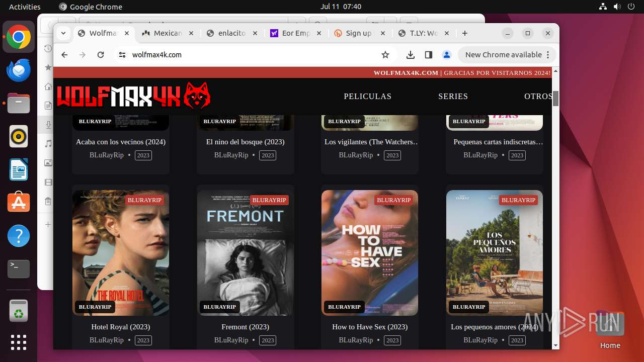
Task: Open El nino del bosque (2023) link
Action: point(245,142)
